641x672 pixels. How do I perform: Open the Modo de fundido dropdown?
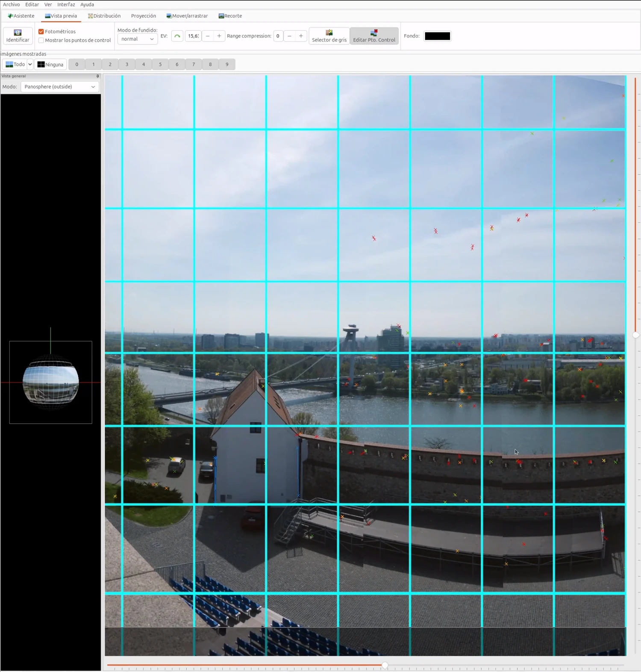137,39
